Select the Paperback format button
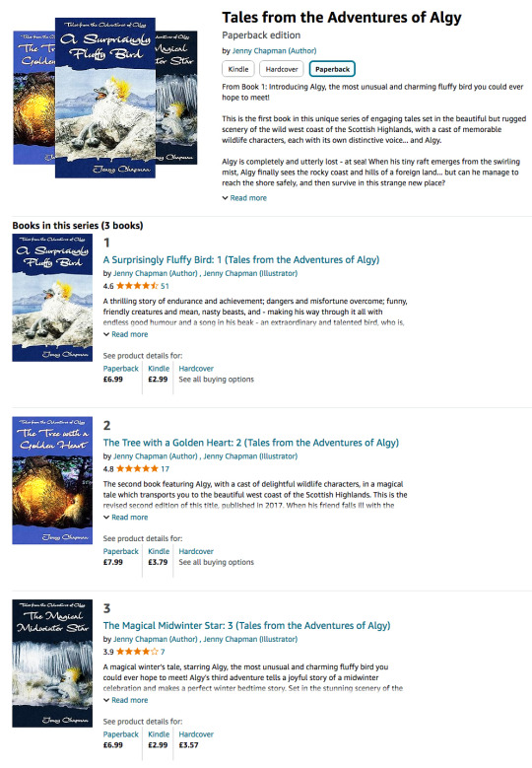The height and width of the screenshot is (768, 532). pos(332,69)
